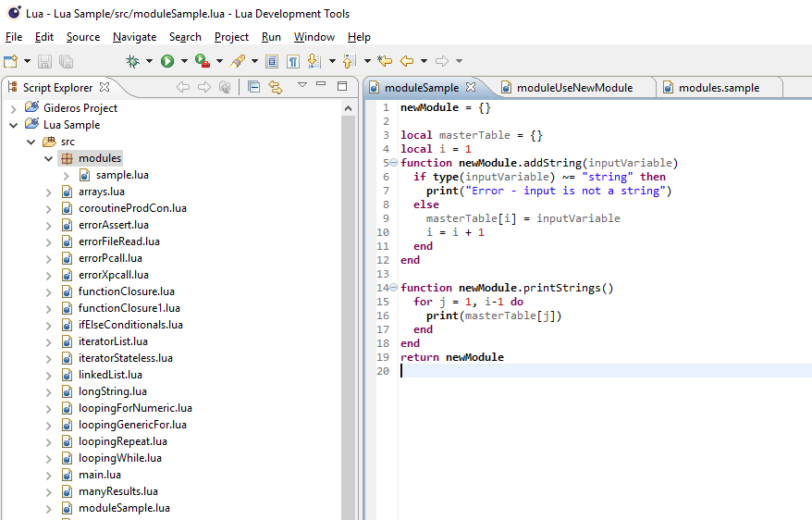This screenshot has height=520, width=812.
Task: Fold the printStrings function on line 14
Action: coord(394,288)
